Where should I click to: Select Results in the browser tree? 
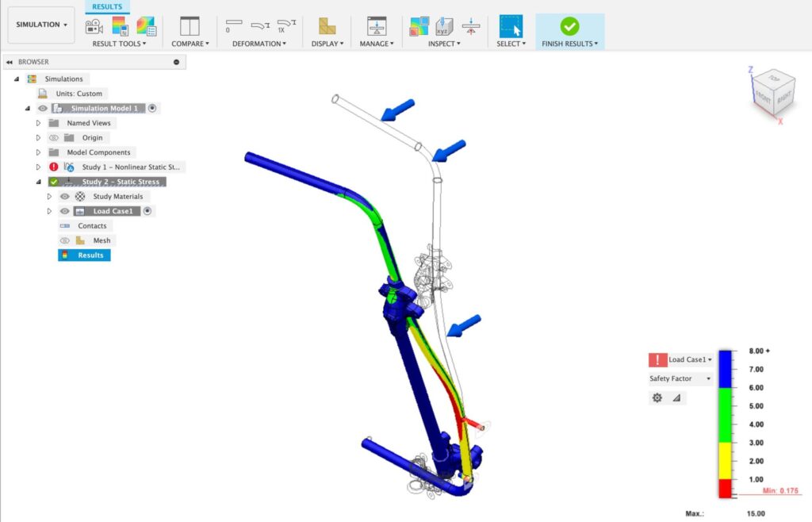90,255
